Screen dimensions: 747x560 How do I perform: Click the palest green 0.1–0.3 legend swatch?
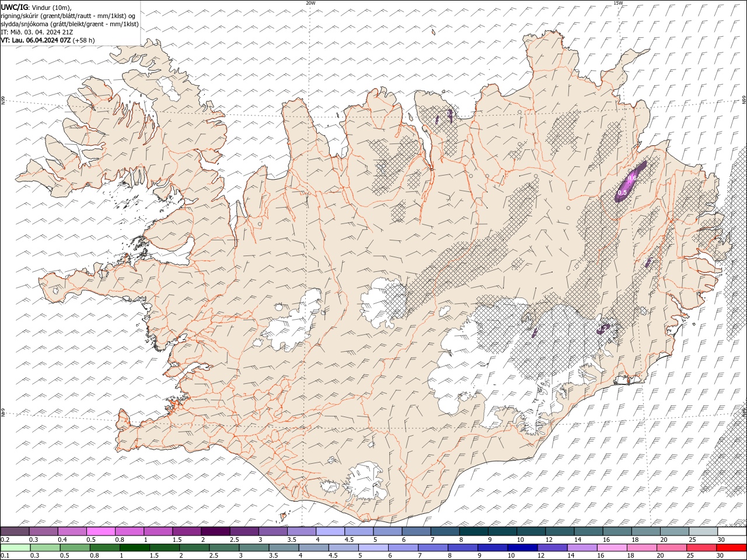tap(16, 548)
